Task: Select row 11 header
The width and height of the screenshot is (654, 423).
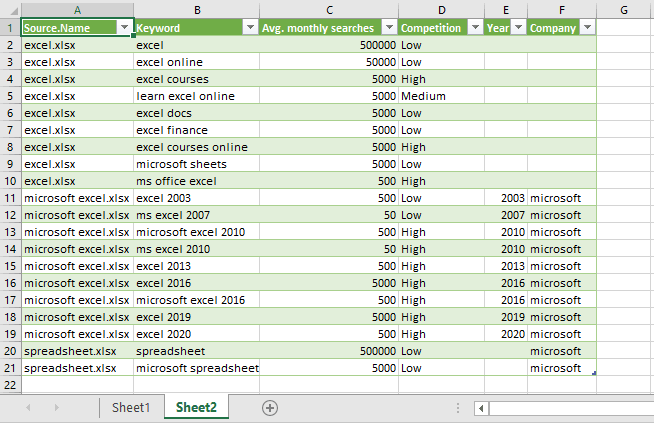Action: click(x=10, y=198)
